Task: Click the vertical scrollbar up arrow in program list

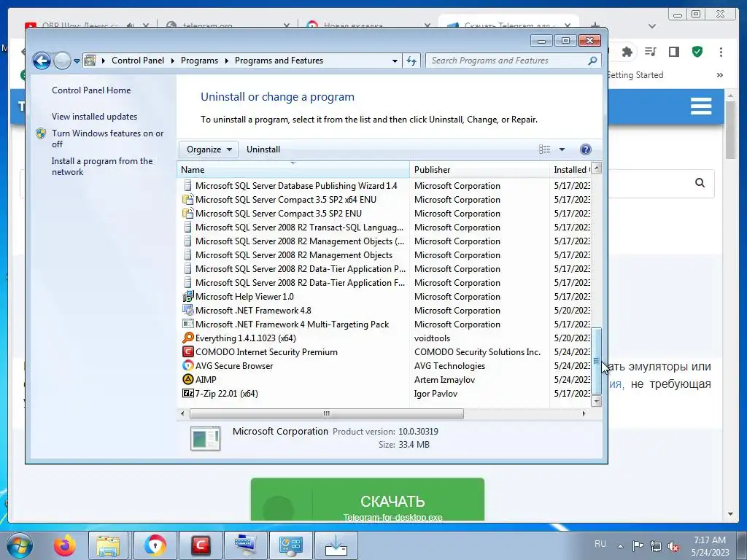Action: pyautogui.click(x=597, y=168)
